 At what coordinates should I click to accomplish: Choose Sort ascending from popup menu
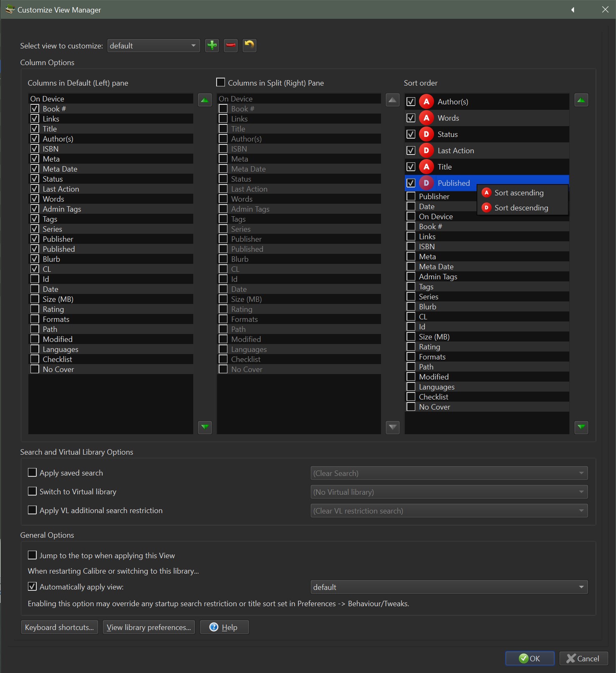coord(523,193)
